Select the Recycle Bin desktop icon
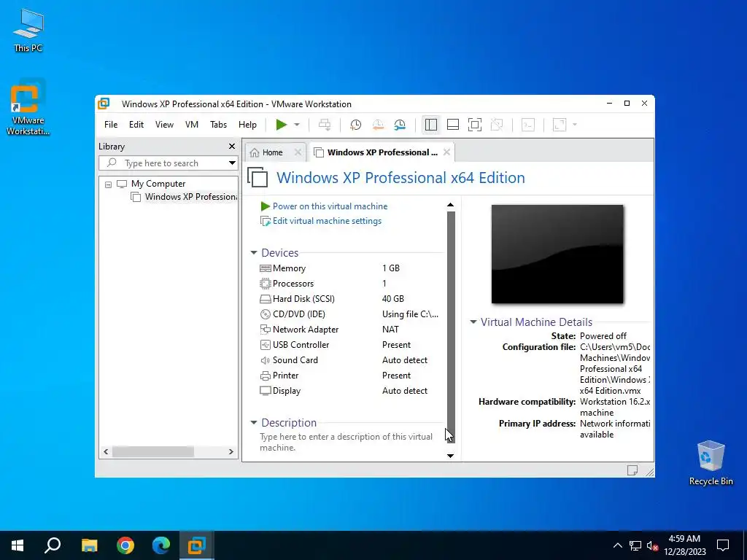 pyautogui.click(x=711, y=463)
